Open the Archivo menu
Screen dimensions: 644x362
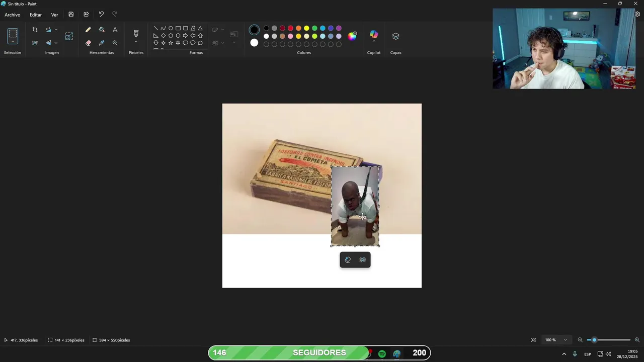pyautogui.click(x=13, y=15)
